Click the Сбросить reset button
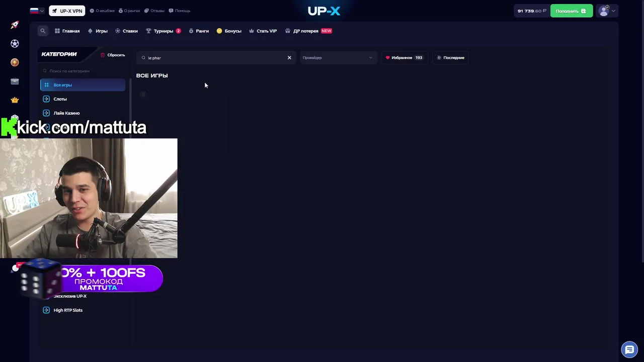The height and width of the screenshot is (362, 644). (113, 55)
